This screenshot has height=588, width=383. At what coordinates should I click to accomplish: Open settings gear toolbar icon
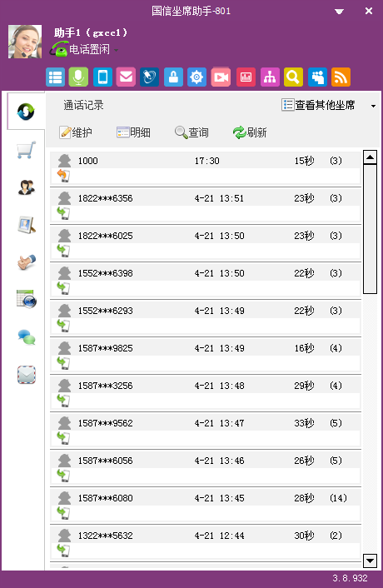coord(196,77)
